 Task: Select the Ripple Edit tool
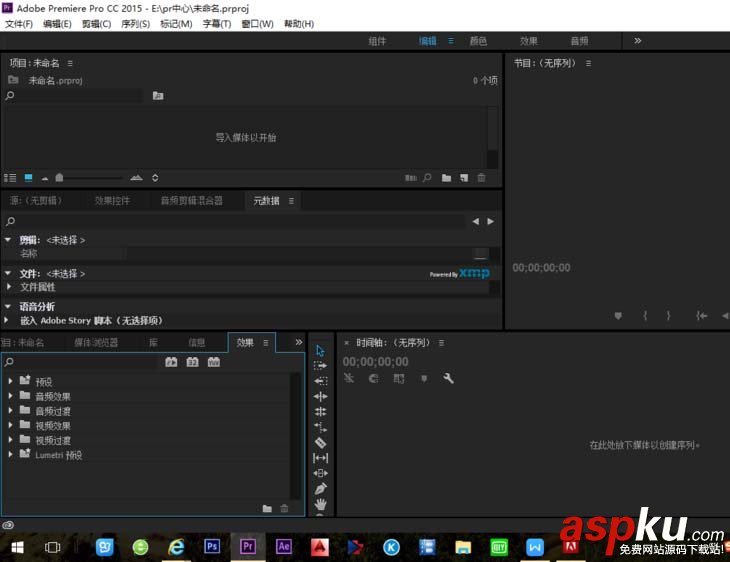point(320,397)
